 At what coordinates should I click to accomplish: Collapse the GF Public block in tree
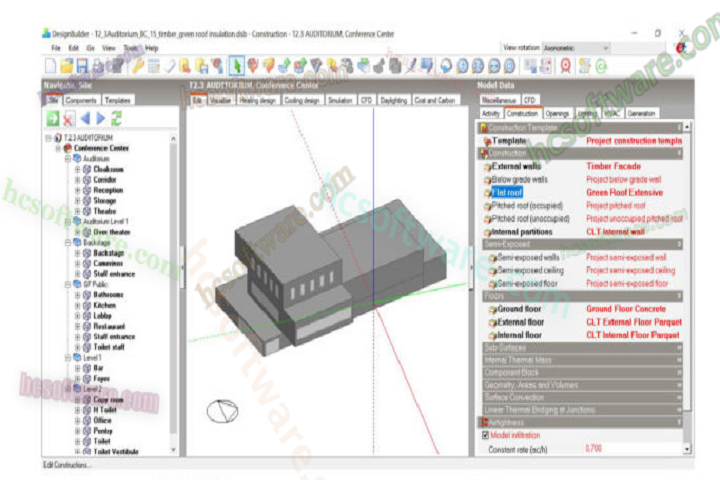[x=68, y=284]
